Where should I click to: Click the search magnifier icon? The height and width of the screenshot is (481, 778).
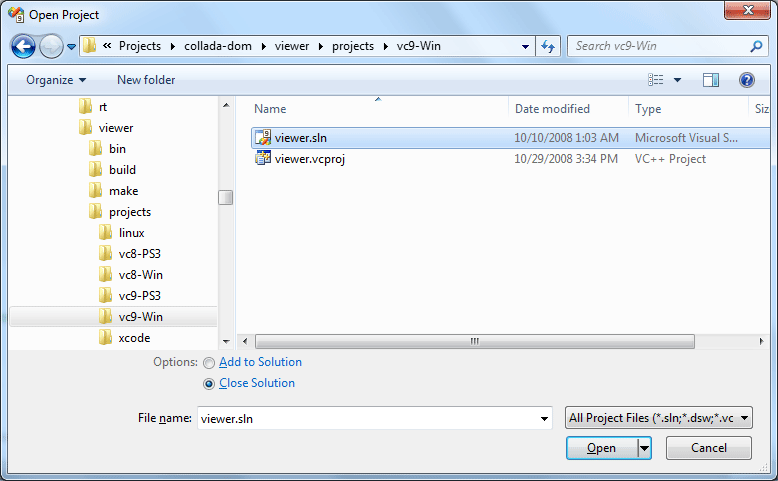tap(756, 46)
